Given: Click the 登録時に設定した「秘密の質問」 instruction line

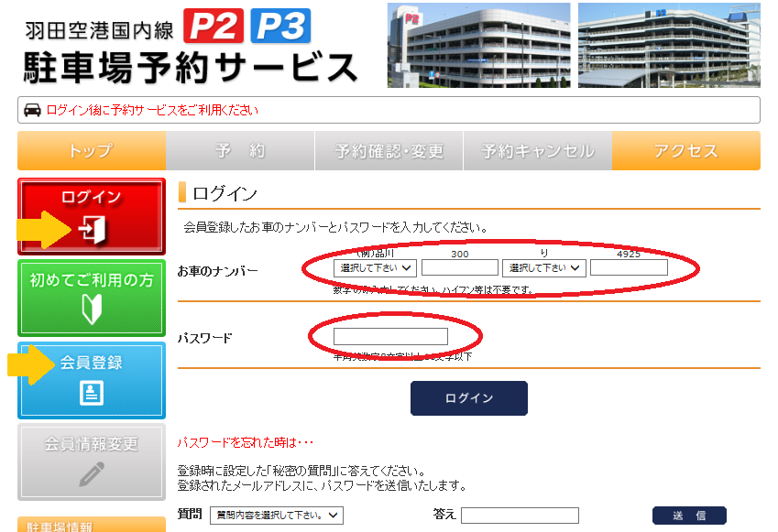Looking at the screenshot, I should click(301, 471).
